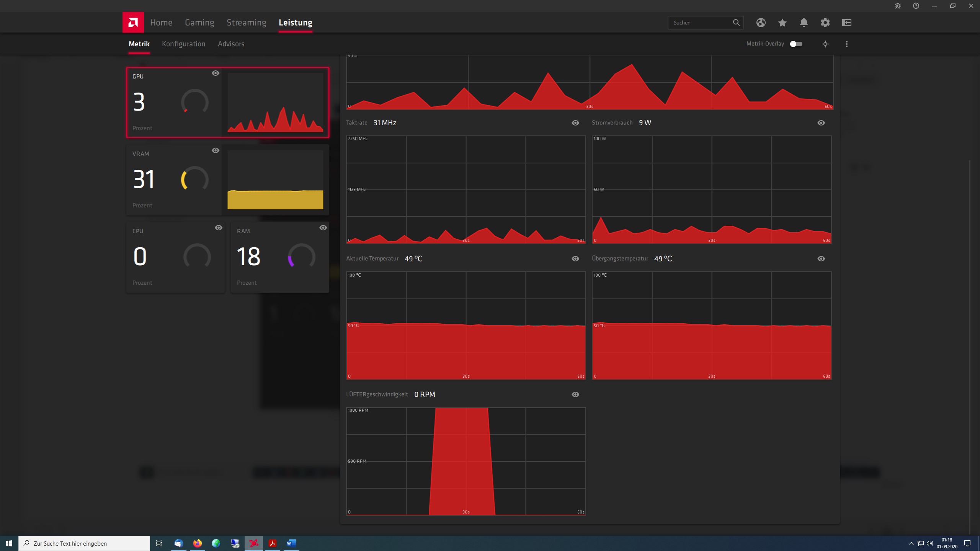980x551 pixels.
Task: Open settings gear icon
Action: 825,23
